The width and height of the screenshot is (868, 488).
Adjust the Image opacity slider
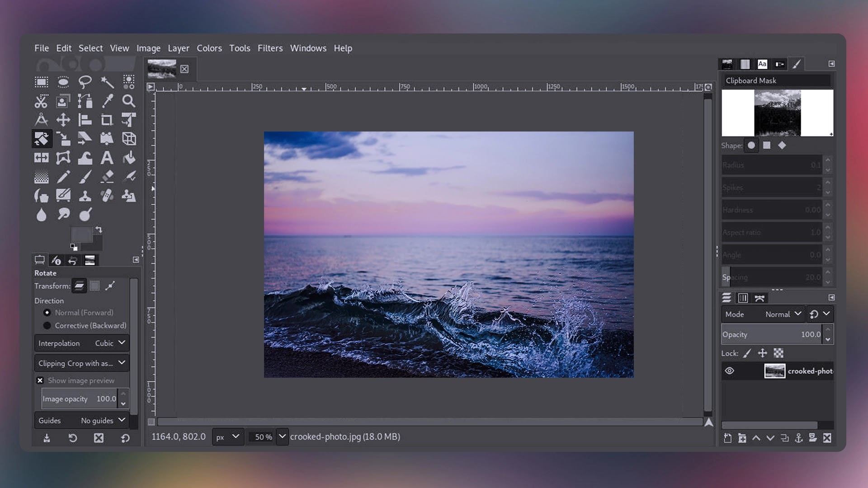pyautogui.click(x=80, y=399)
